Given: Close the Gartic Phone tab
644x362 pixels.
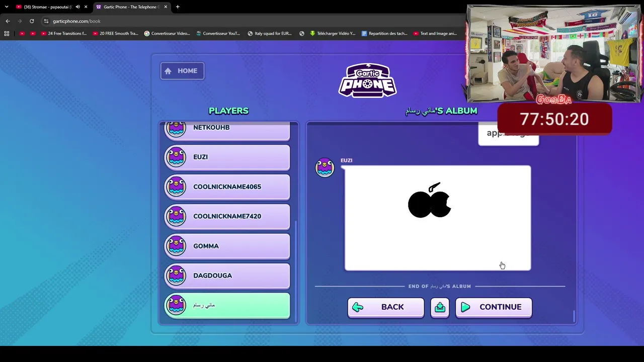Looking at the screenshot, I should (x=166, y=7).
